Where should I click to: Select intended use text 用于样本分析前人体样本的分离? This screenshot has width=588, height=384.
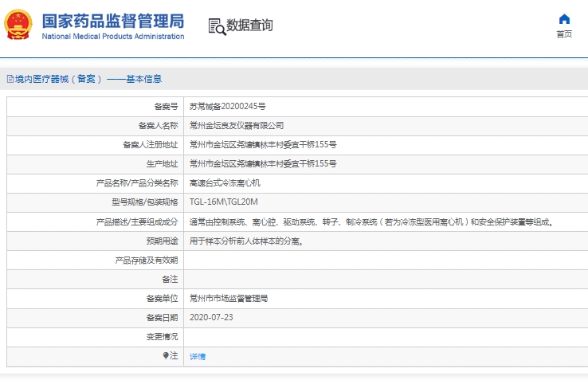tap(246, 241)
